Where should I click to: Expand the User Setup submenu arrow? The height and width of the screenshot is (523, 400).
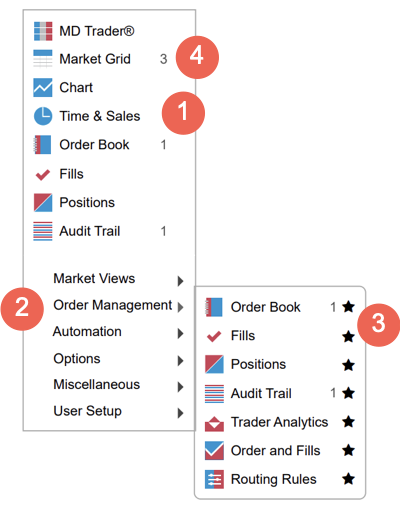point(180,413)
